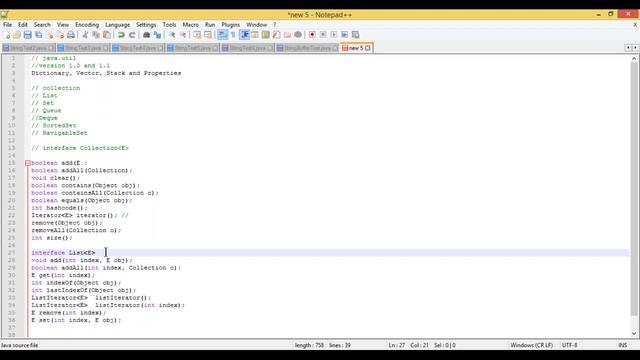
Task: Play back the recorded macro icon
Action: tap(334, 35)
